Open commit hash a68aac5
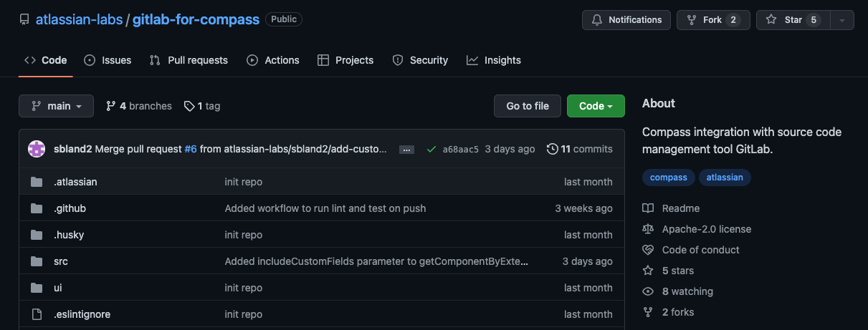Viewport: 868px width, 330px height. (460, 150)
